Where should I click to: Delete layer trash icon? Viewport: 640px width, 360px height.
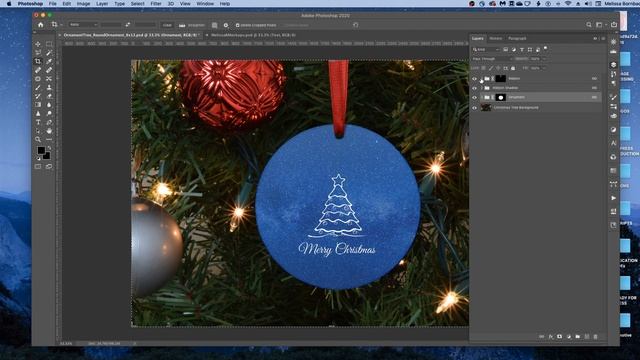pos(596,337)
